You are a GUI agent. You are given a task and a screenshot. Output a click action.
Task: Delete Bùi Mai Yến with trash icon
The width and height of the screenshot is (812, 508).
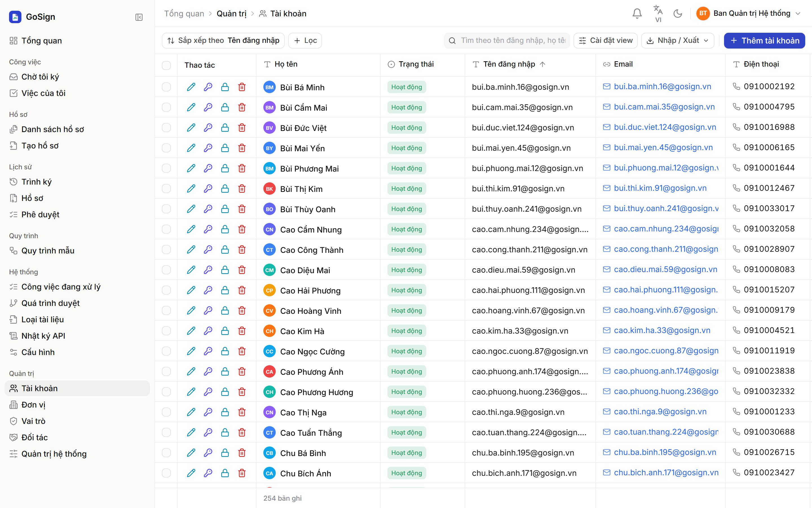pos(242,148)
